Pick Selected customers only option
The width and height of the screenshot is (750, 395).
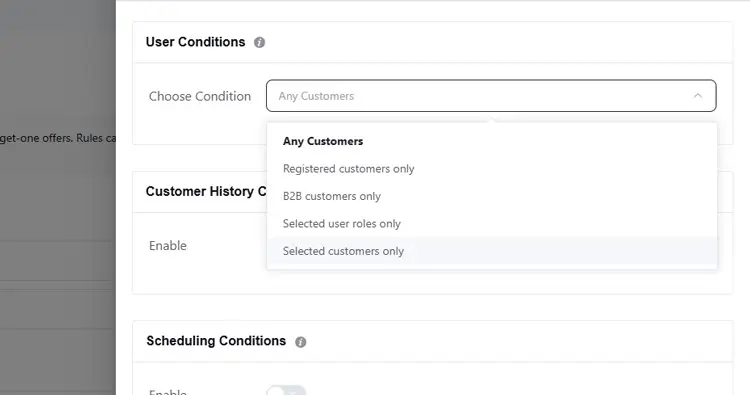click(x=492, y=251)
